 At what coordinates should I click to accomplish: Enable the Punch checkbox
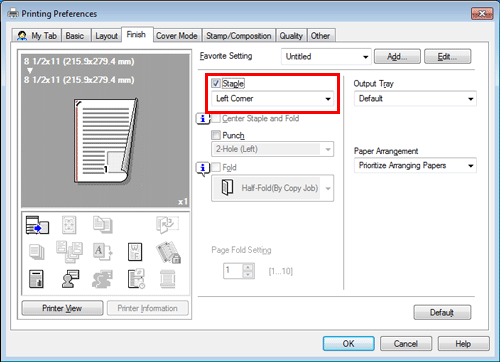(216, 135)
